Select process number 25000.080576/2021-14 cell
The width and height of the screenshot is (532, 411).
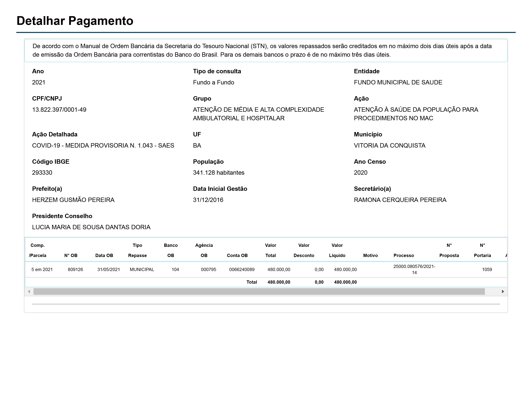pyautogui.click(x=414, y=269)
